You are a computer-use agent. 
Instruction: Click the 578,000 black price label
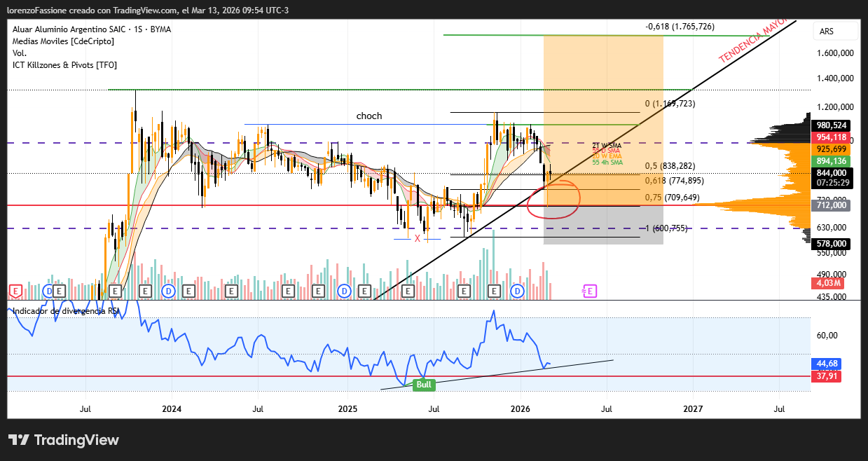pyautogui.click(x=829, y=244)
